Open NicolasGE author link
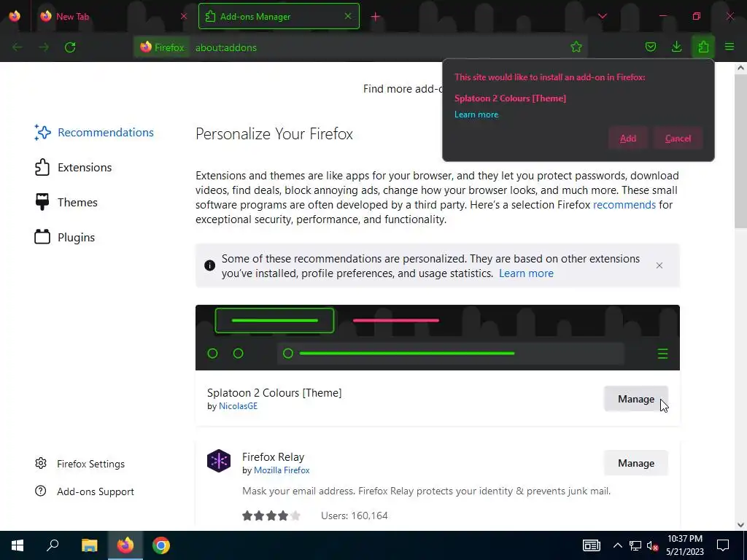Image resolution: width=747 pixels, height=560 pixels. [238, 406]
